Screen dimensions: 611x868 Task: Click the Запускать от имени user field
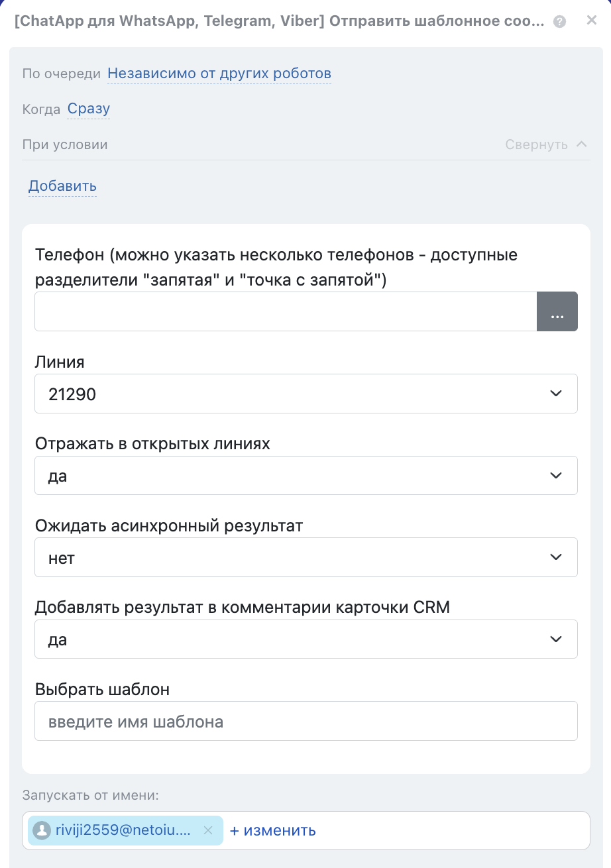(x=451, y=830)
